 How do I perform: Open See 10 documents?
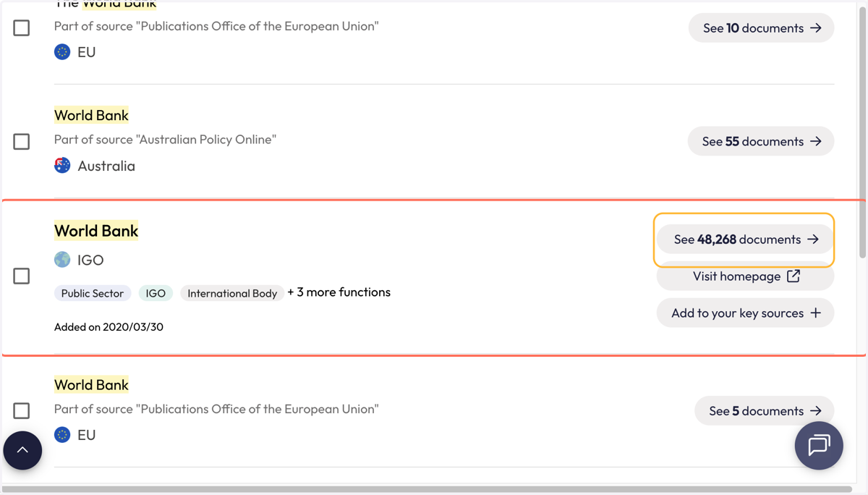point(761,28)
